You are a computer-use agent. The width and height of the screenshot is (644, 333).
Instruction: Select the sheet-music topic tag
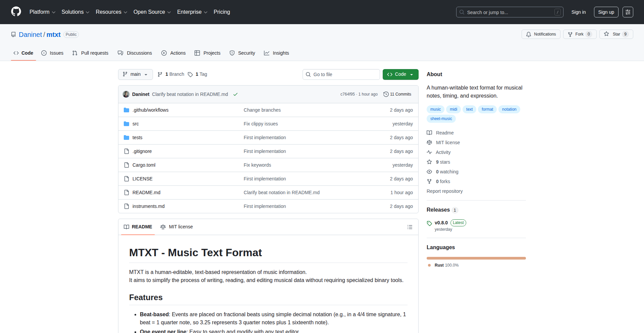(441, 119)
